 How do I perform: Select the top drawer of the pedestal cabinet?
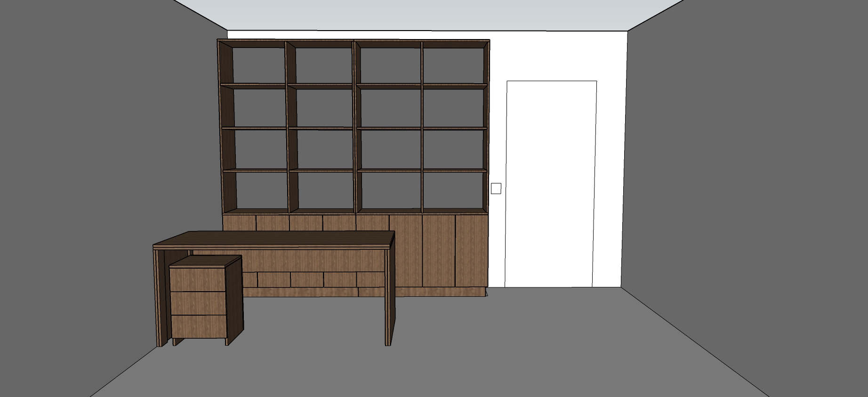(x=197, y=279)
